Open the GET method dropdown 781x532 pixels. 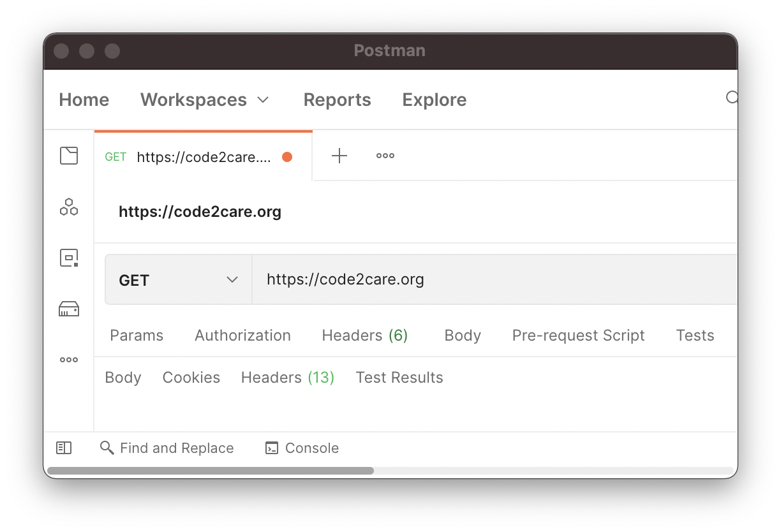click(x=178, y=280)
